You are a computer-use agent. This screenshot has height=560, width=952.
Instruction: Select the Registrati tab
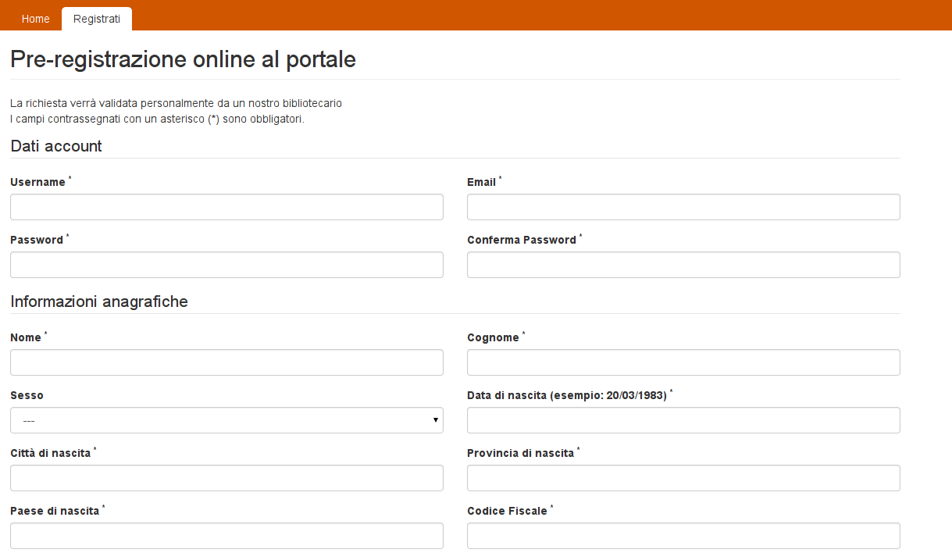tap(96, 18)
